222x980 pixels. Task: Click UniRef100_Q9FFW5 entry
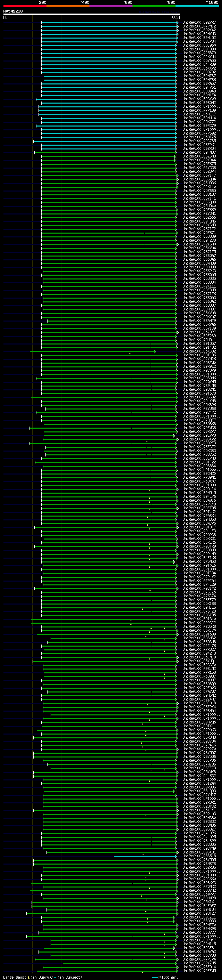(x=199, y=971)
